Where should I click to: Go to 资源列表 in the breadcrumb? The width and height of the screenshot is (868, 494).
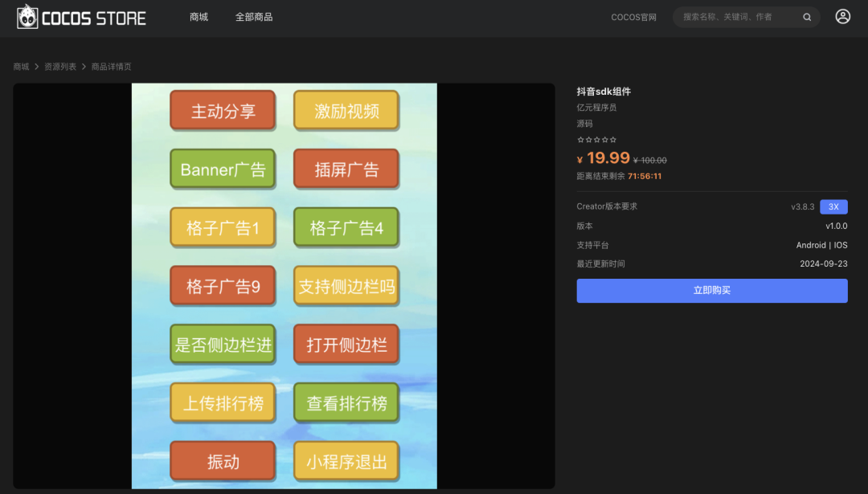[x=60, y=67]
